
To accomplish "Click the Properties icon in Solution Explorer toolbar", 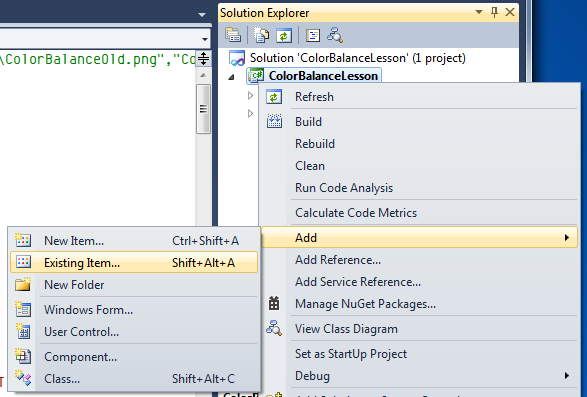I will (233, 35).
